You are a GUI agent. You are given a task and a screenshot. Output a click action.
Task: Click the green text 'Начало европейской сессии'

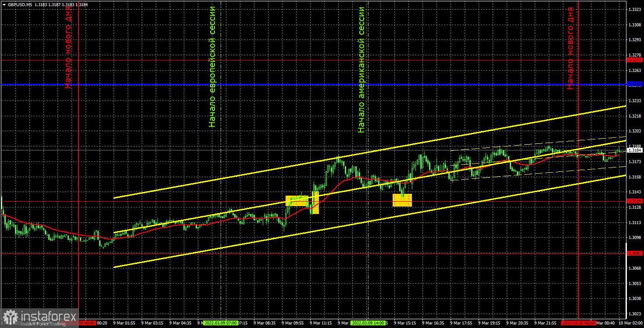click(x=213, y=67)
